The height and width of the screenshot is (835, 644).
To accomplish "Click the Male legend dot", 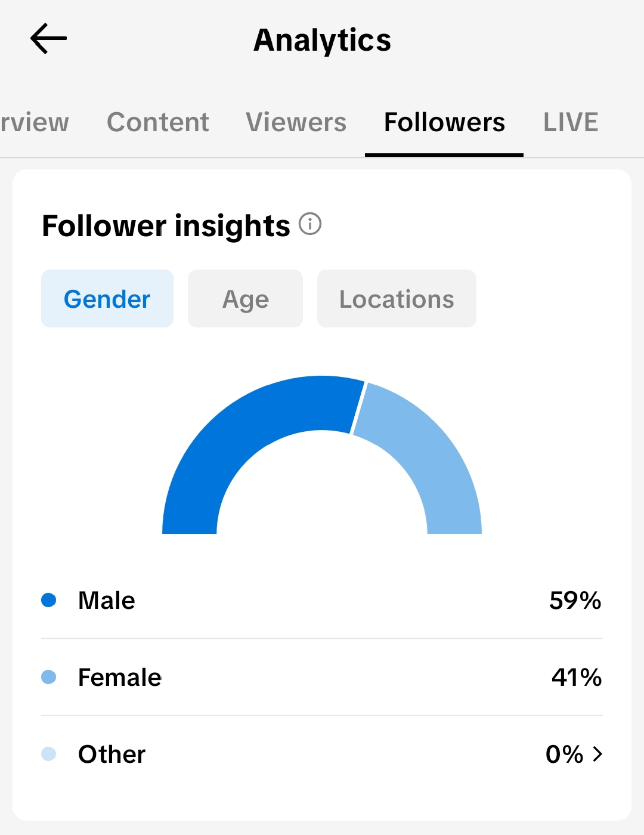I will (49, 600).
